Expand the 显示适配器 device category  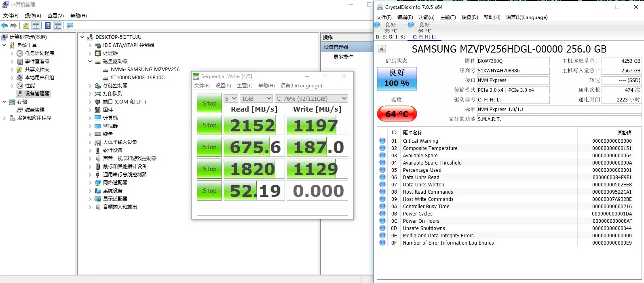click(x=90, y=199)
